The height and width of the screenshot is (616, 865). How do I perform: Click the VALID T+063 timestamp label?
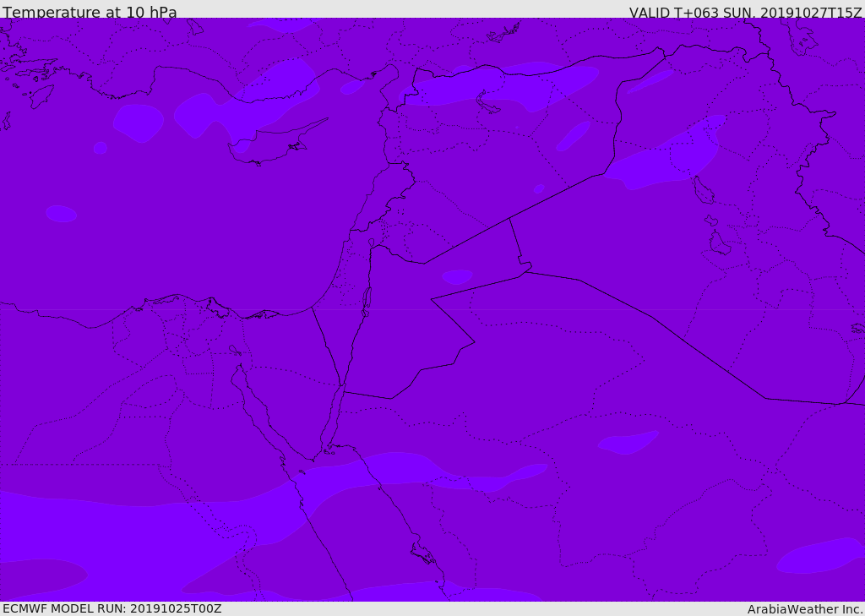[745, 13]
